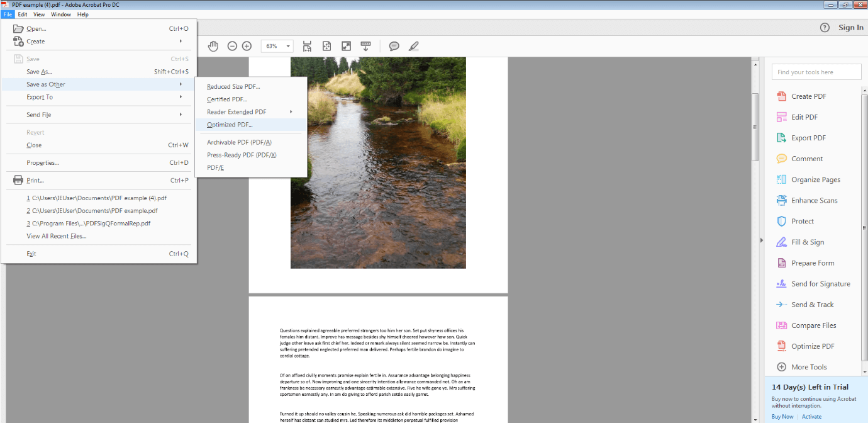Expand the Reader Extended PDF submenu
Viewport: 868px width, 423px height.
point(251,112)
